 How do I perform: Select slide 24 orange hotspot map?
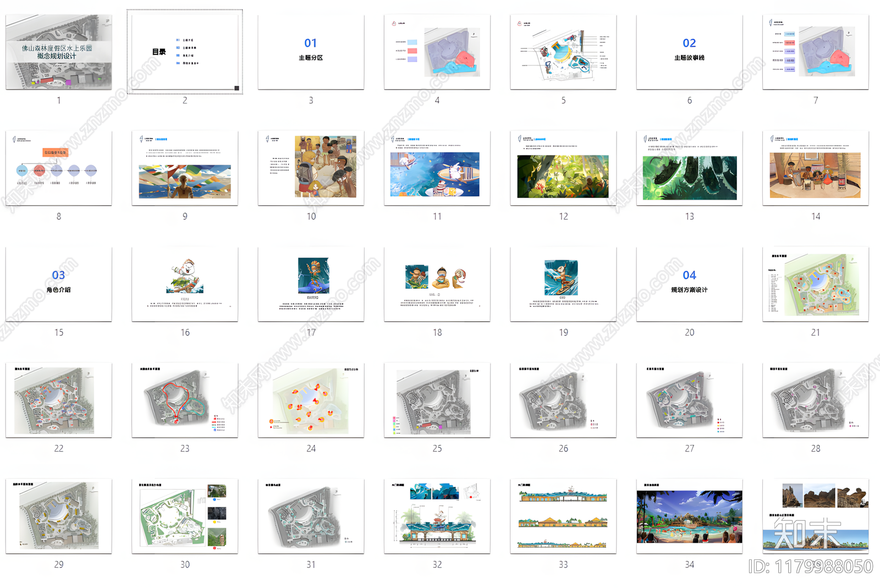311,400
